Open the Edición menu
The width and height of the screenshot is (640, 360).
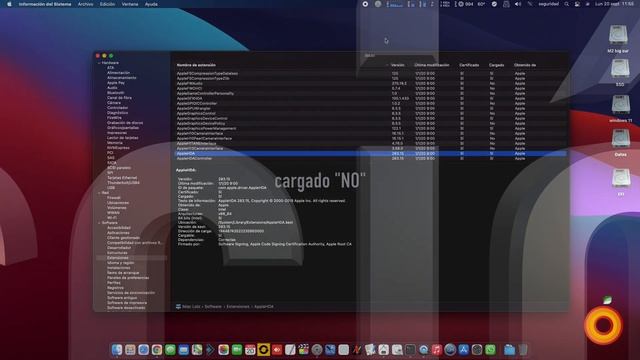(x=107, y=4)
